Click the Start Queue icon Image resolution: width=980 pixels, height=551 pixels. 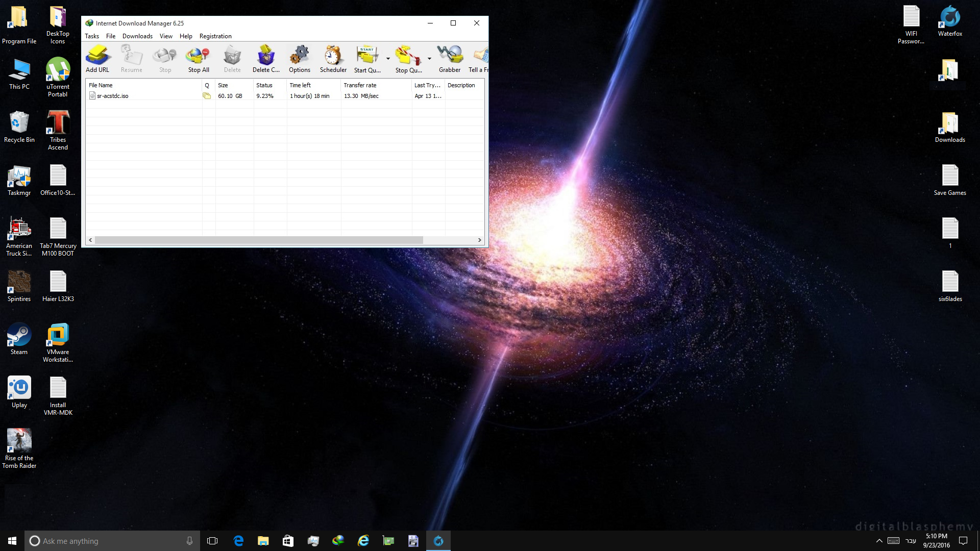coord(367,59)
